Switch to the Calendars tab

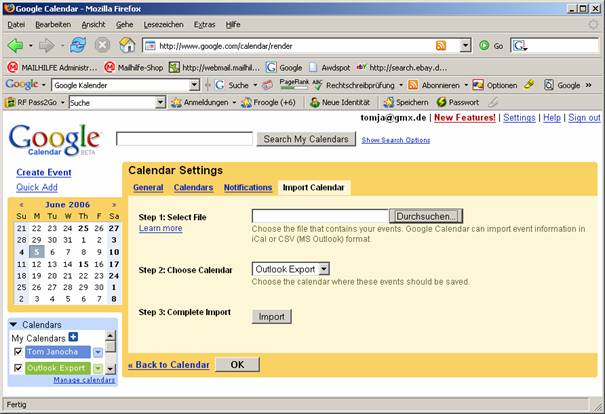(193, 188)
